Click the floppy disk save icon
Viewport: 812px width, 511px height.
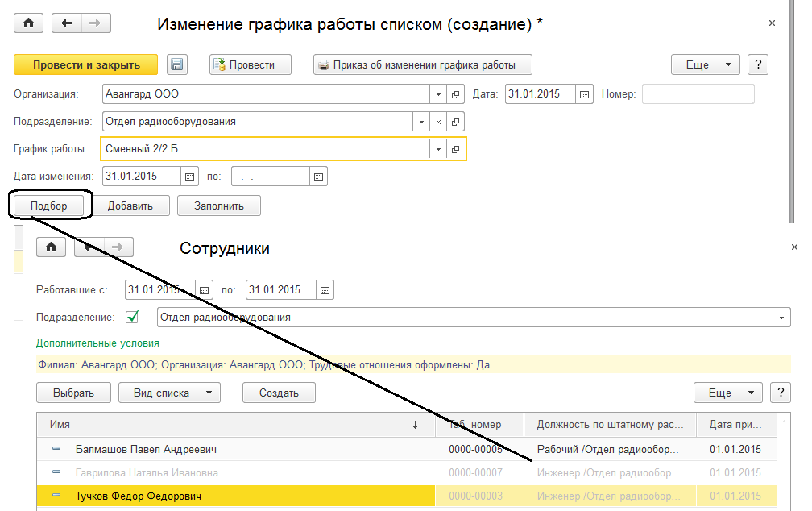(x=177, y=65)
